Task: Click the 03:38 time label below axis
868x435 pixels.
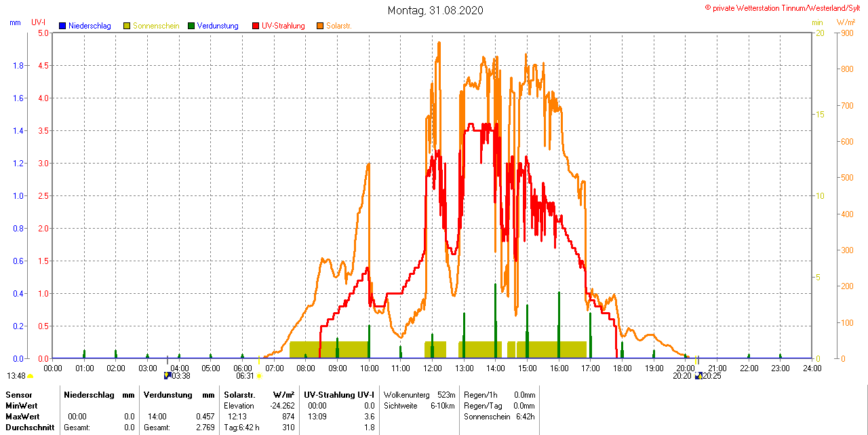Action: [x=181, y=376]
